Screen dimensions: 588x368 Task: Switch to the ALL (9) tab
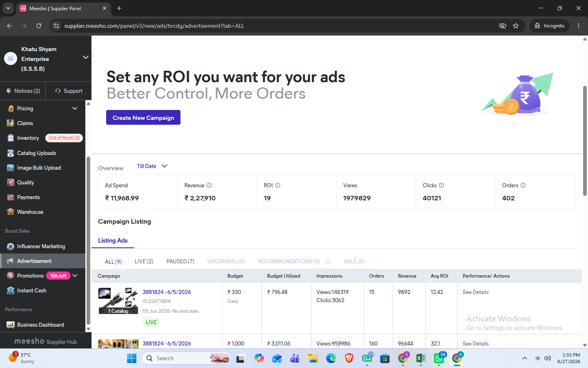[113, 262]
